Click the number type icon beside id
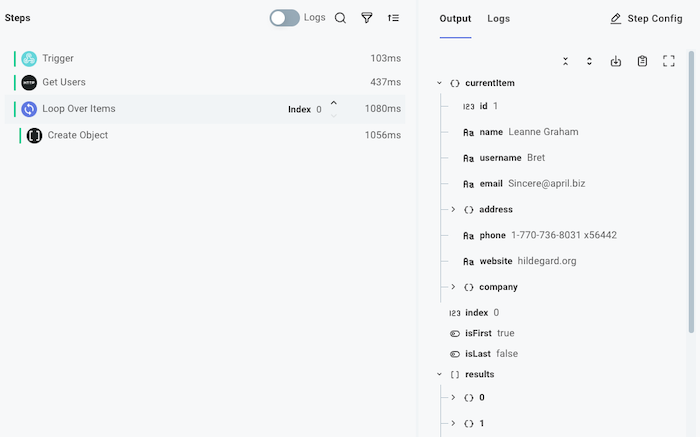 pyautogui.click(x=468, y=107)
